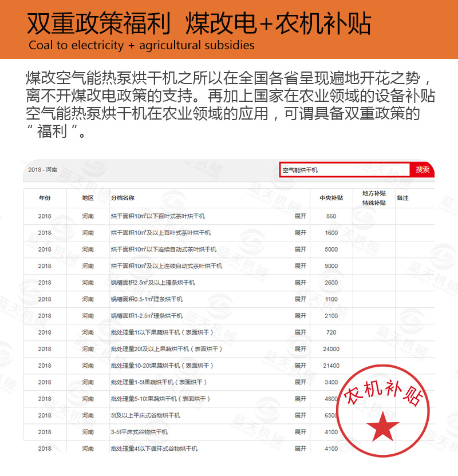Click the 年份 column header
458x476 pixels.
tap(45, 198)
